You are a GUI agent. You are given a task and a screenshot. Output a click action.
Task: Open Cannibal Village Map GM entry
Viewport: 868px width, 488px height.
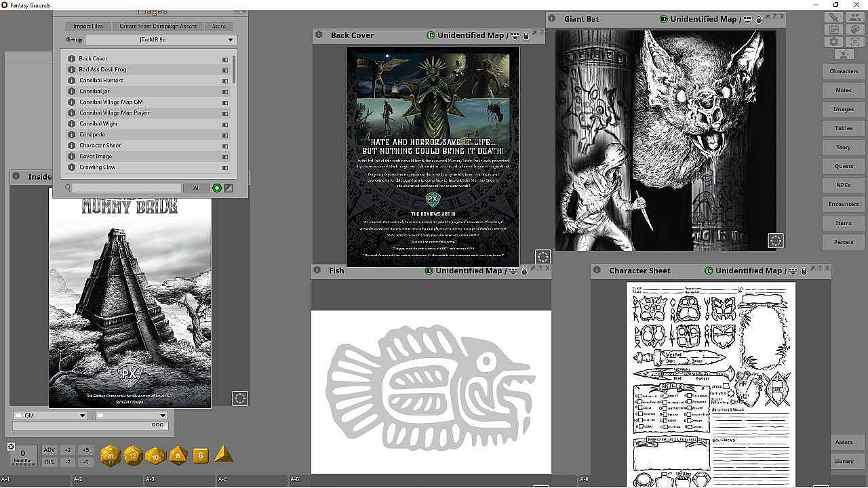point(111,102)
